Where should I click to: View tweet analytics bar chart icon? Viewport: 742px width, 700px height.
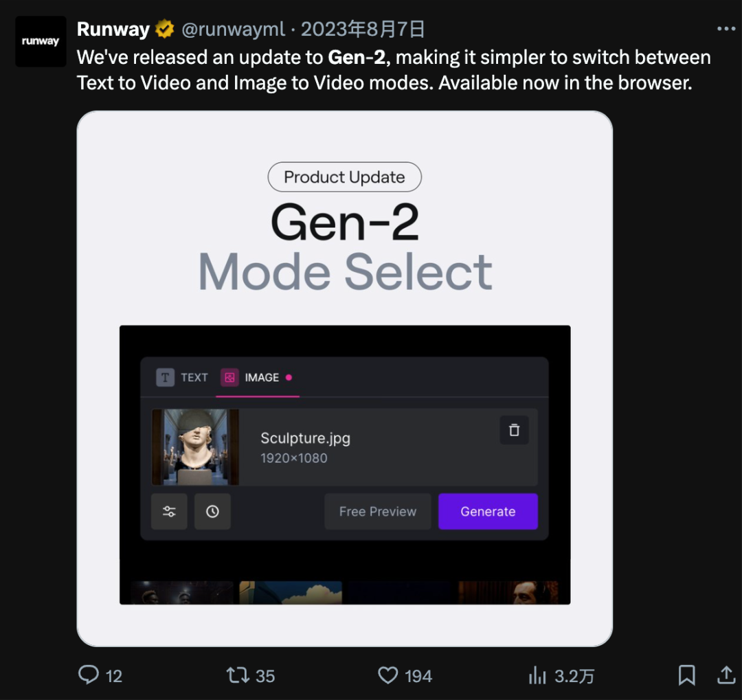tap(537, 675)
